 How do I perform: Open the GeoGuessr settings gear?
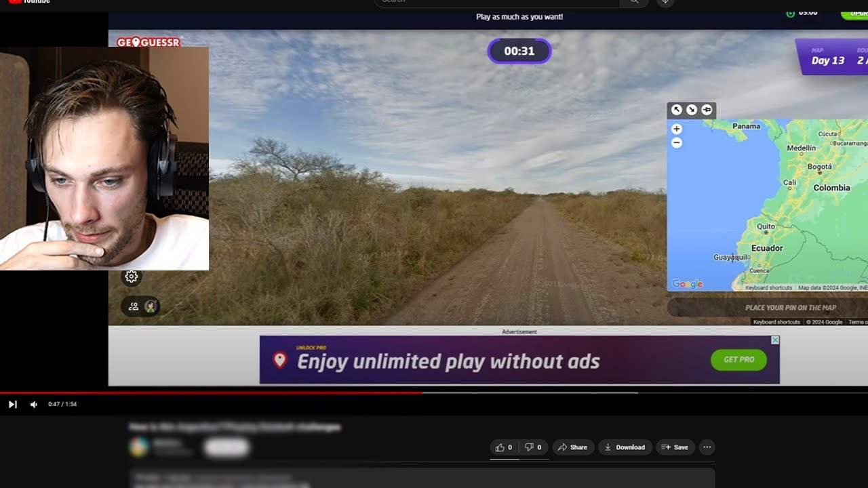pyautogui.click(x=132, y=277)
